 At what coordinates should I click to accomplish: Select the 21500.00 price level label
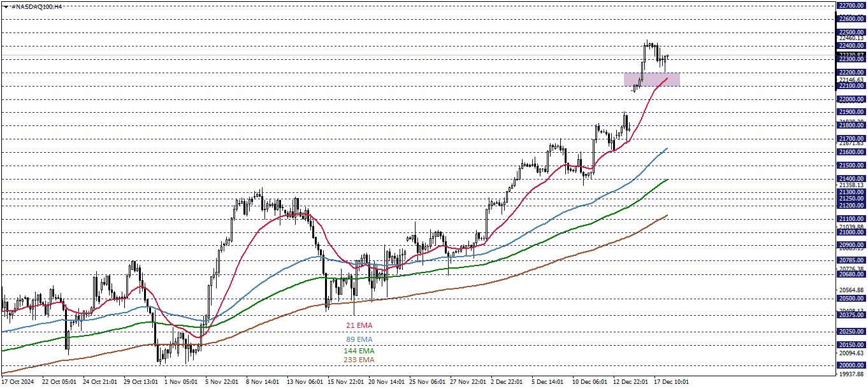(x=851, y=166)
